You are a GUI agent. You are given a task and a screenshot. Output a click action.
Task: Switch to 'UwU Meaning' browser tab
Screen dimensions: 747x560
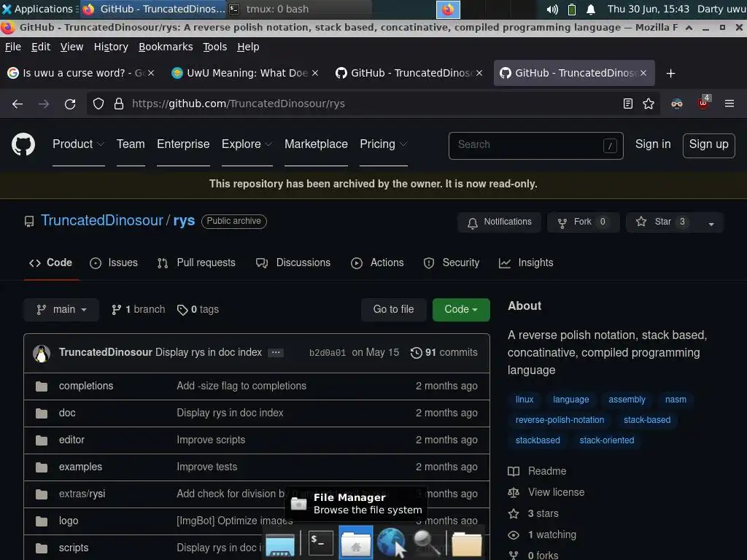pyautogui.click(x=244, y=74)
